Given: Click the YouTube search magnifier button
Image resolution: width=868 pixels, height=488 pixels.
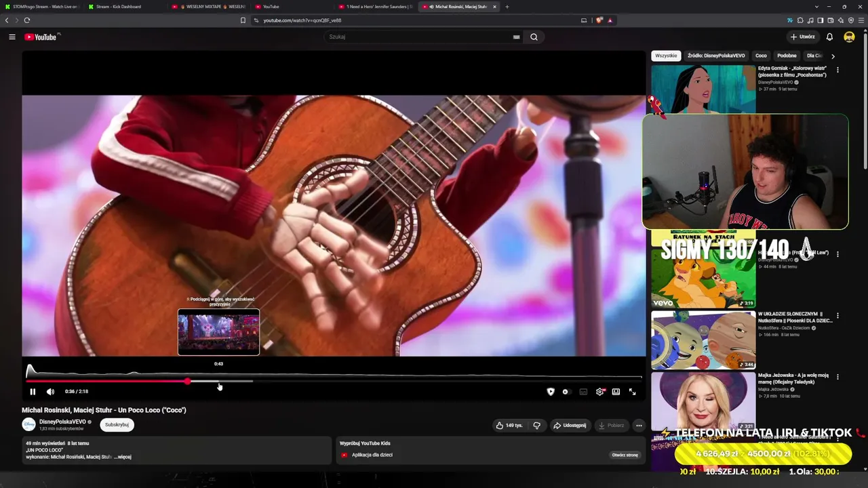Looking at the screenshot, I should [x=534, y=37].
